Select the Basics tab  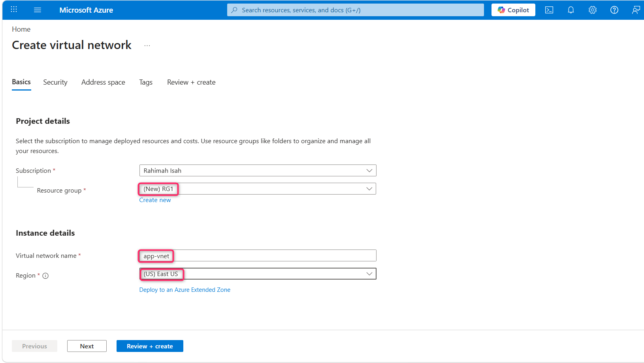tap(21, 82)
